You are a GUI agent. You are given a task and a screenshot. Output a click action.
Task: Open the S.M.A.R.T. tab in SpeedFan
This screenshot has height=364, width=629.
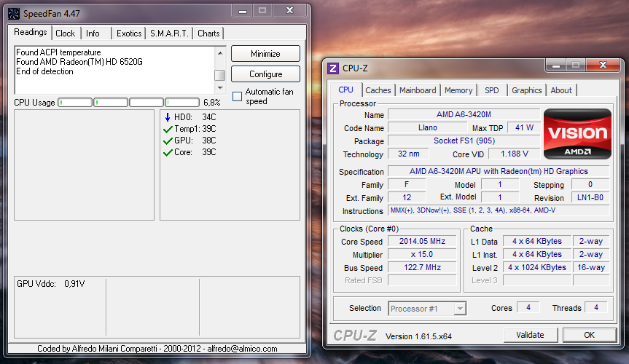169,33
